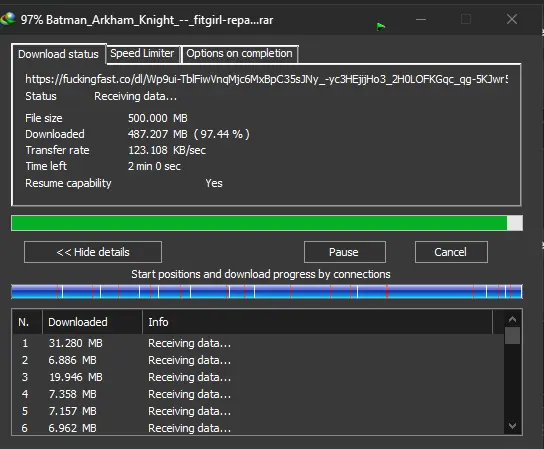Image resolution: width=544 pixels, height=449 pixels.
Task: Select connection 1 row with 31.280 MB
Action: click(x=258, y=343)
